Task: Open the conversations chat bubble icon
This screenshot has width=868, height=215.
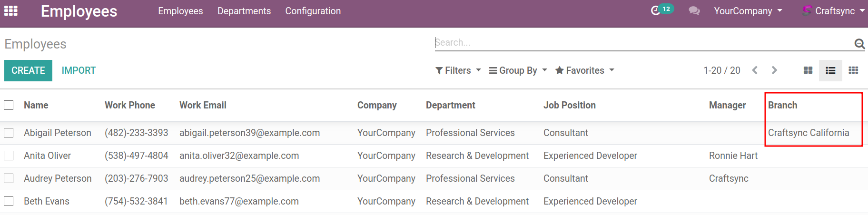Action: (694, 11)
